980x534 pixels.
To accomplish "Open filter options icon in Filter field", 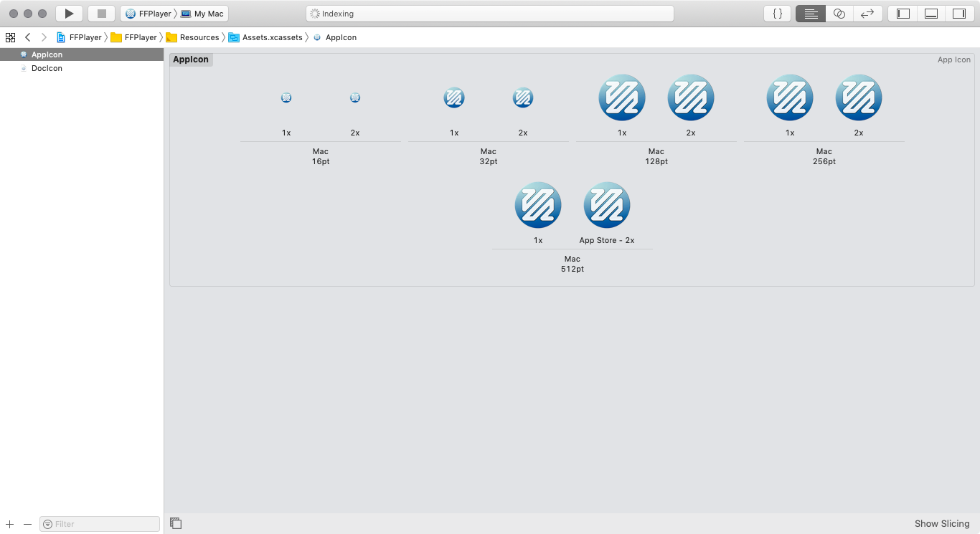I will pos(48,524).
